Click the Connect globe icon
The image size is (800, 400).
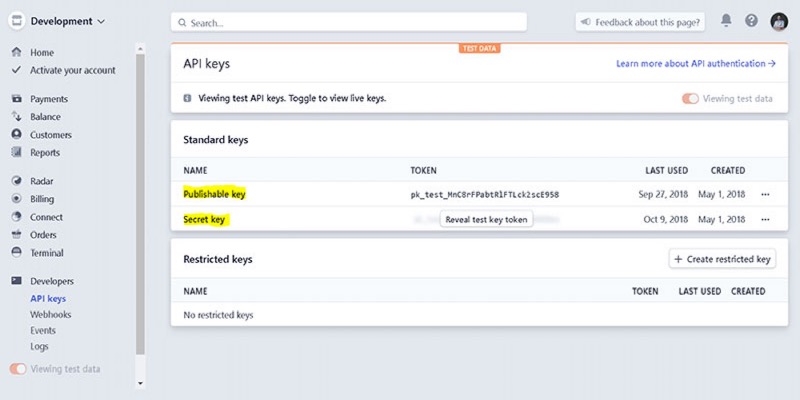16,216
